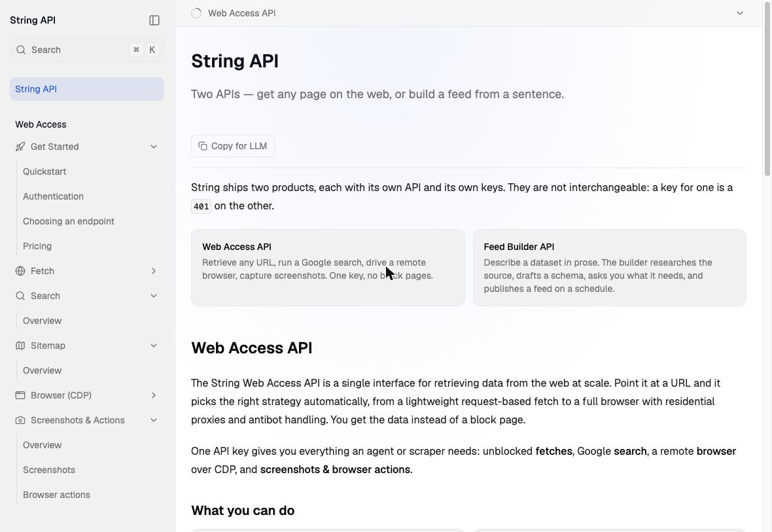Click the page vertical scrollbar thumb
Viewport: 772px width, 532px height.
(767, 89)
